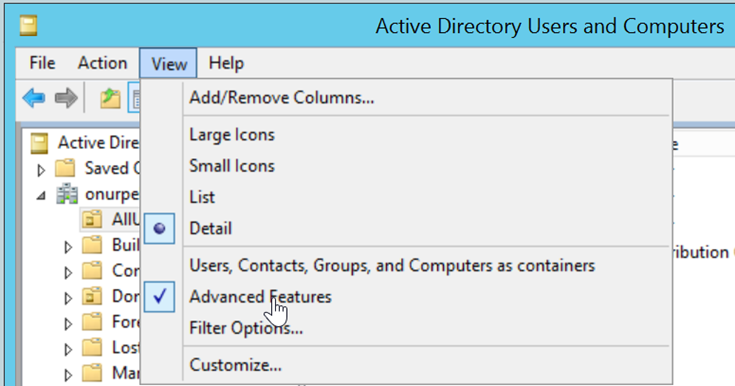Expand the Mar tree node
735x386 pixels.
click(x=68, y=375)
